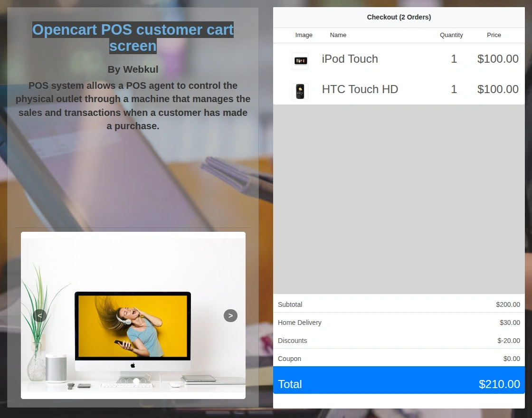Select the Coupon row
The image size is (532, 418).
point(399,358)
